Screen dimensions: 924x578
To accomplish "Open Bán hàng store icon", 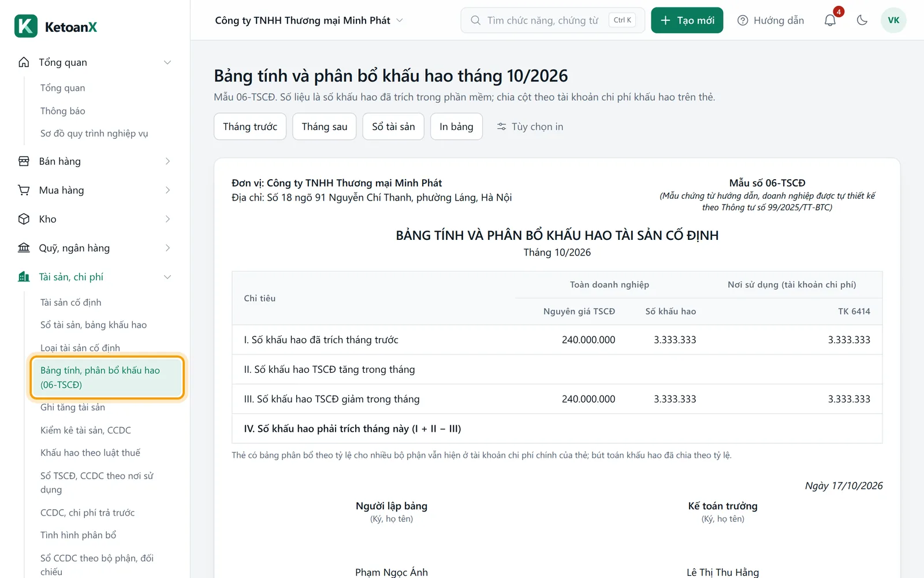I will point(24,161).
